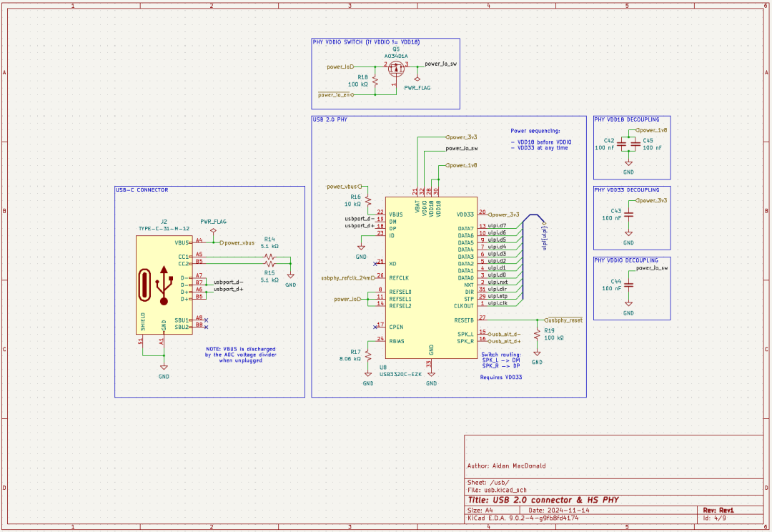Select the 'NOTE: VBUS is discharged' note
The height and width of the screenshot is (532, 772).
(x=241, y=355)
